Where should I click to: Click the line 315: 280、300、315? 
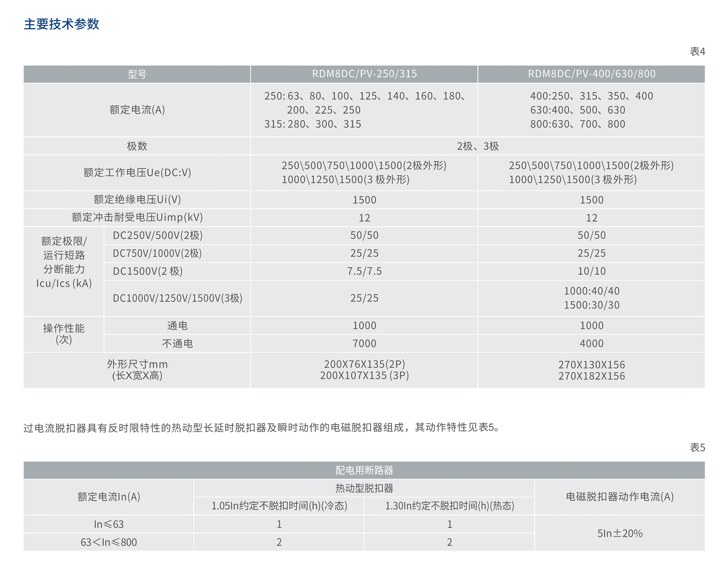[x=313, y=124]
